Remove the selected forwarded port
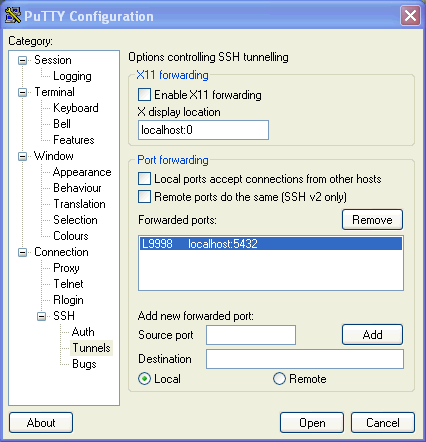 372,220
